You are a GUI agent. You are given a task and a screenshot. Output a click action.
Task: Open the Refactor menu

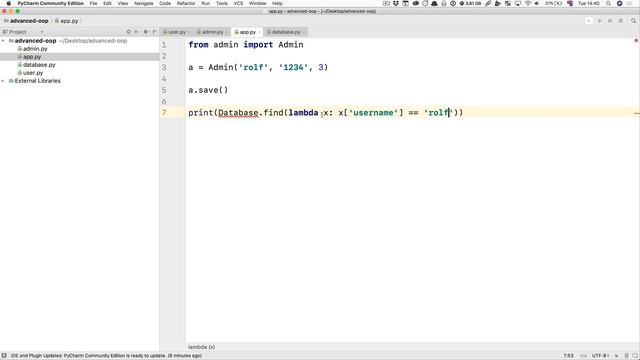coord(186,3)
